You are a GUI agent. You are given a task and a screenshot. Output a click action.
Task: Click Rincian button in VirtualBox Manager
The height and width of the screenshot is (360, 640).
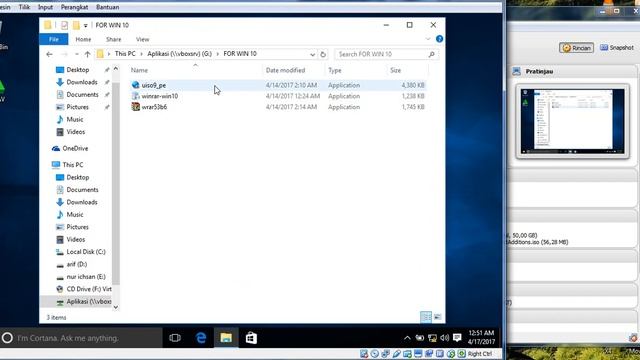(x=576, y=48)
